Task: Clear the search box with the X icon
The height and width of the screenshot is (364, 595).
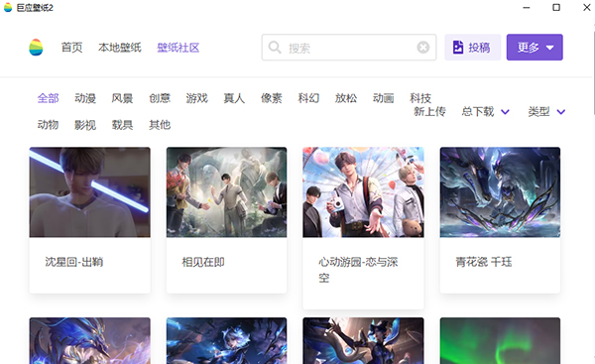Action: coord(423,48)
